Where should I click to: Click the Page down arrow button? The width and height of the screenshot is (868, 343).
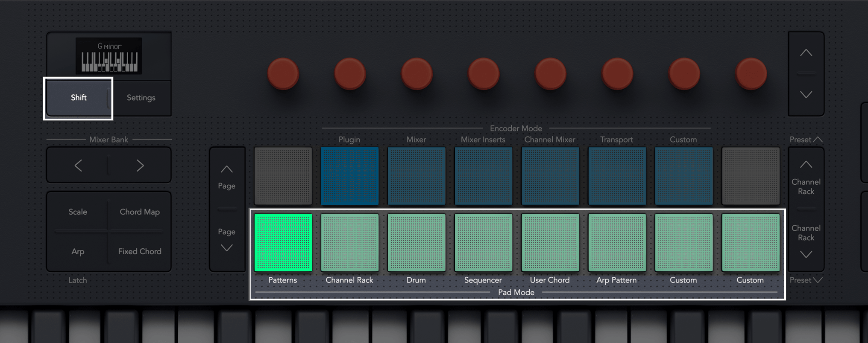tap(227, 240)
